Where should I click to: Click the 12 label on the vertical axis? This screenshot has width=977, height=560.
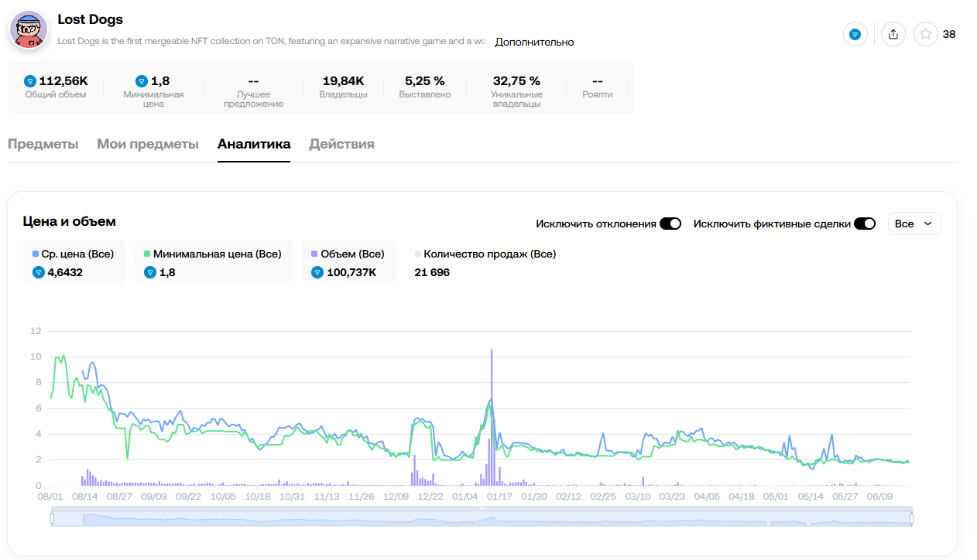pyautogui.click(x=36, y=331)
